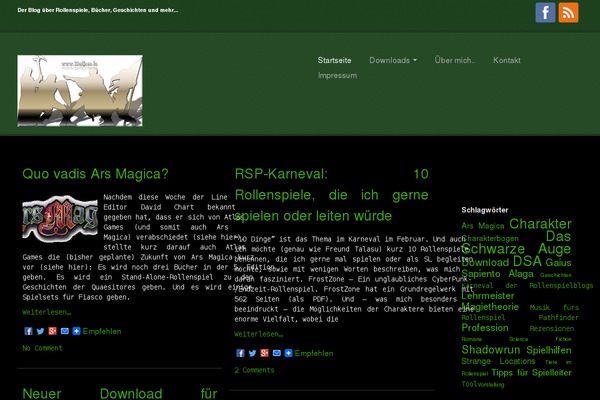
Task: Share Quo vadis Ars Magica post on Google+
Action: coord(52,331)
